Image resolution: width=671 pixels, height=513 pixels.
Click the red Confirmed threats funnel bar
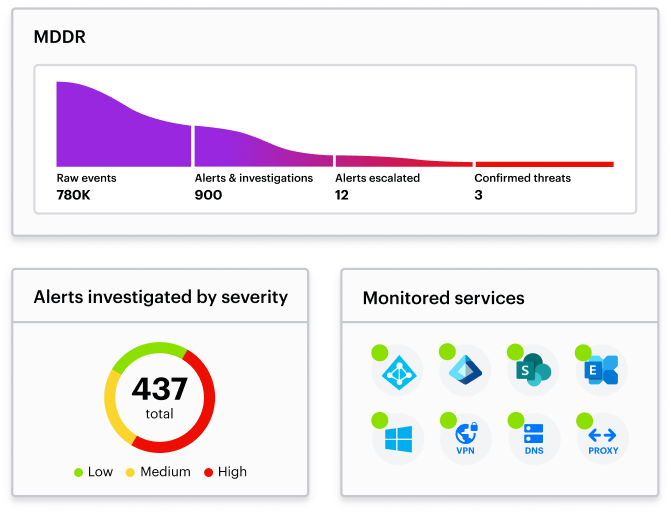point(544,164)
